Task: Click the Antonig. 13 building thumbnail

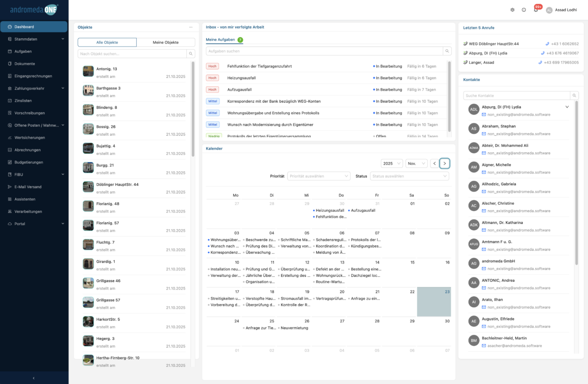Action: pyautogui.click(x=88, y=71)
